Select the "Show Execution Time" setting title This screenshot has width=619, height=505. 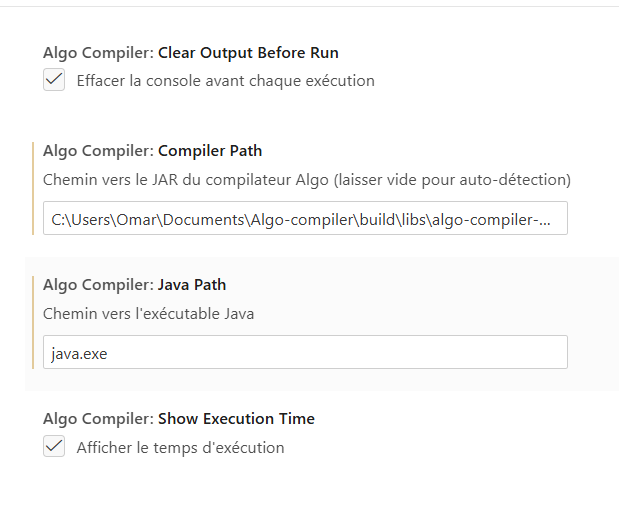pos(236,419)
